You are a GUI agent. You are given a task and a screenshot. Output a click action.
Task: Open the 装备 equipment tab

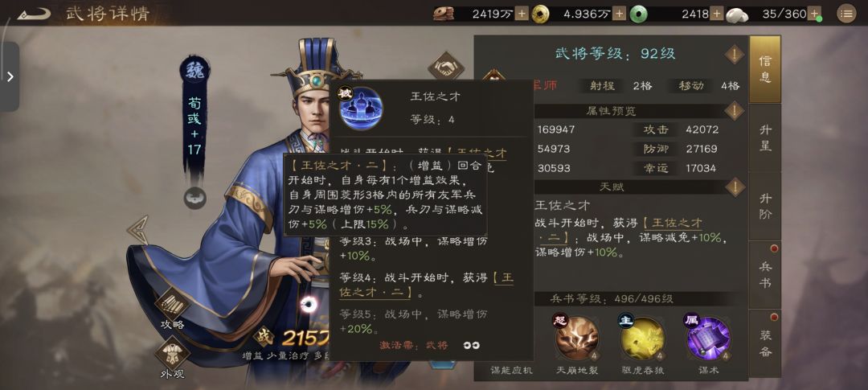765,343
